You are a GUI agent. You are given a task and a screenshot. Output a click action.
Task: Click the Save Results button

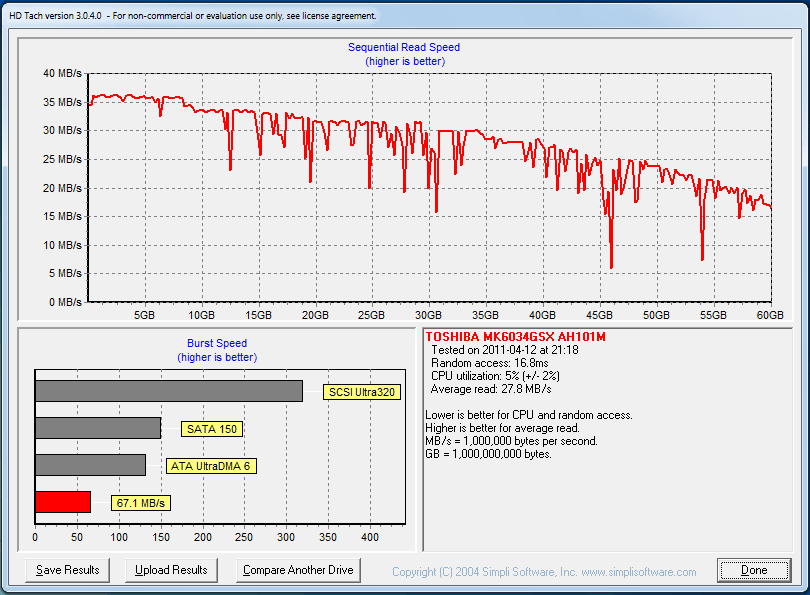coord(68,570)
